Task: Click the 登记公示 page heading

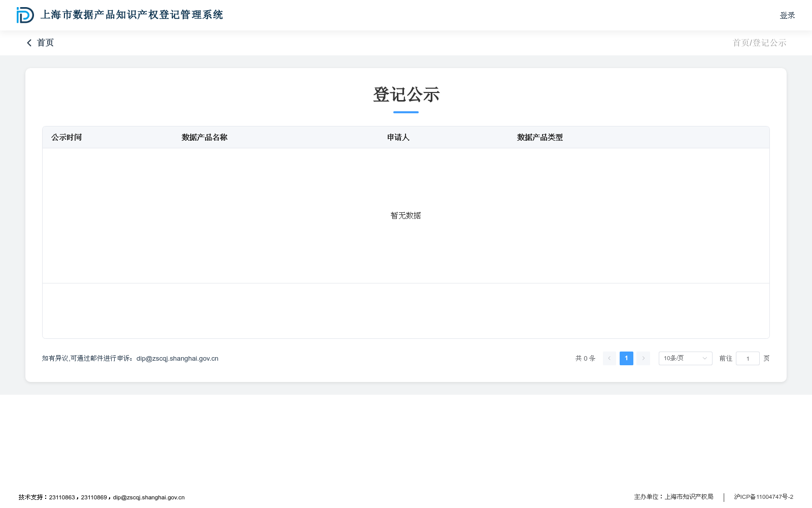Action: [x=406, y=94]
